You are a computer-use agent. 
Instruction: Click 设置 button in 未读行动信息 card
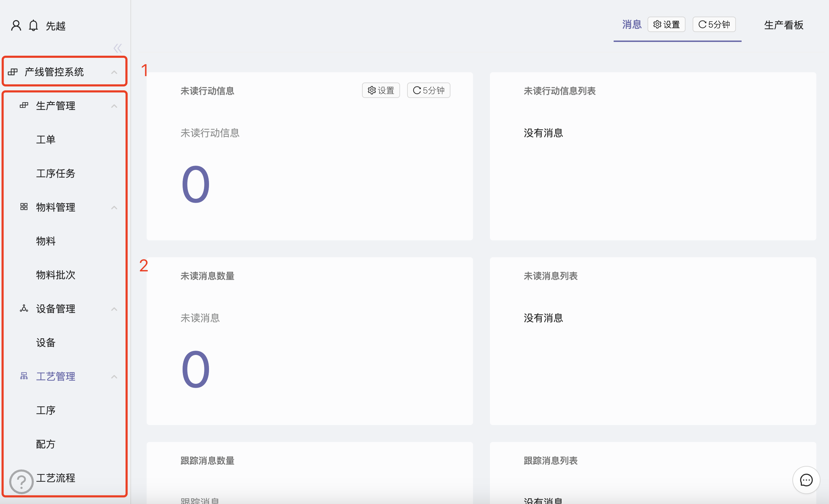[381, 91]
